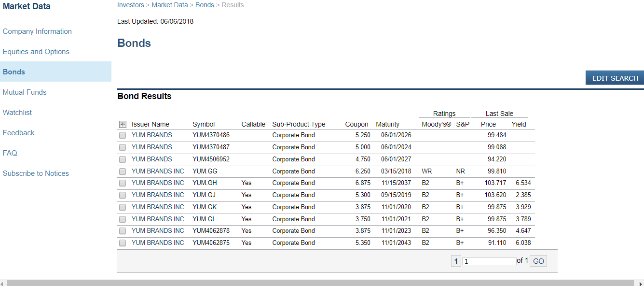The height and width of the screenshot is (286, 644).
Task: Open the Feedback sidebar link
Action: tap(19, 133)
